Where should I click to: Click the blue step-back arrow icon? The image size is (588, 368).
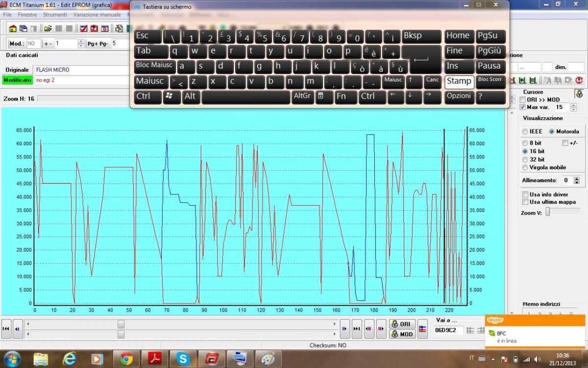click(x=17, y=329)
